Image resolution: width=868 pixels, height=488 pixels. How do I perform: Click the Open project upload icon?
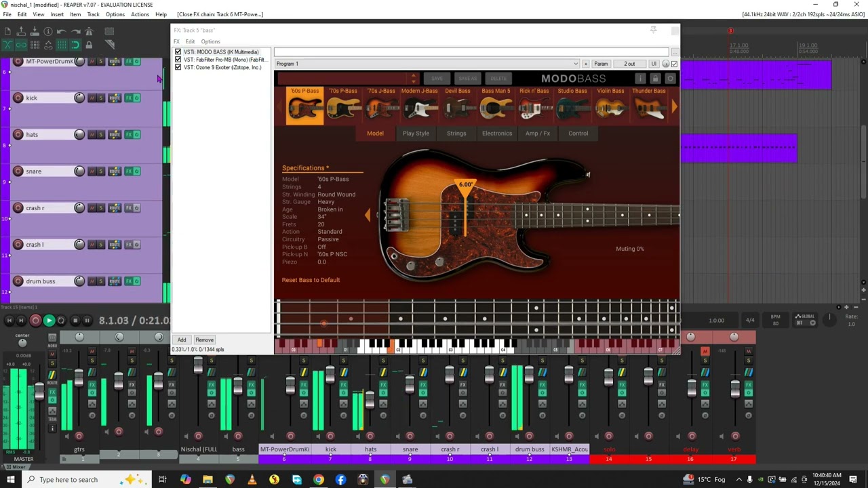21,31
